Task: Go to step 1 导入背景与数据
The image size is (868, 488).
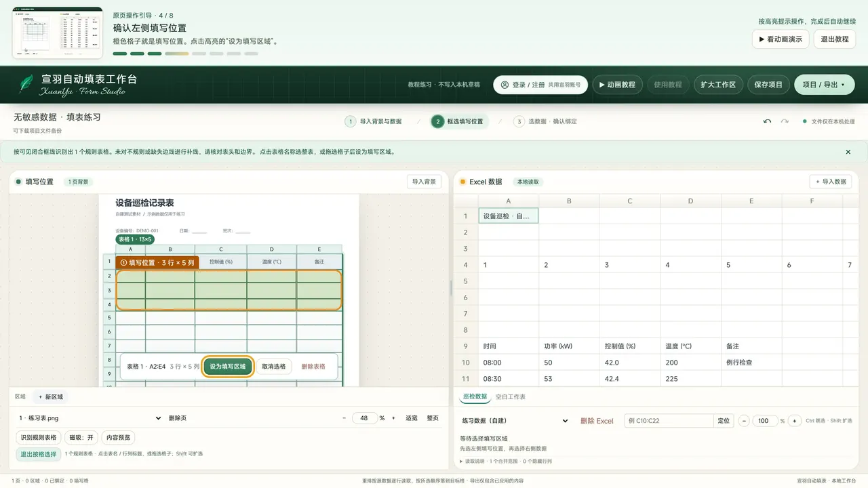Action: coord(374,121)
